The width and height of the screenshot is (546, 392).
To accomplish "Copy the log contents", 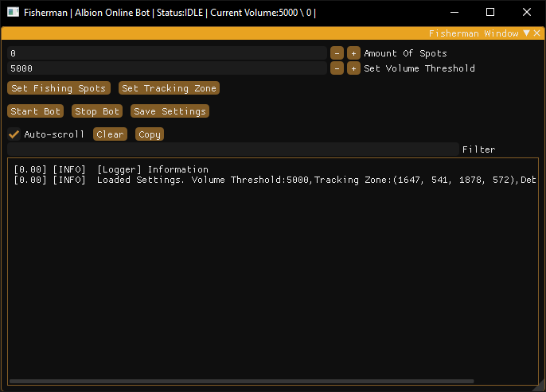I will point(150,134).
